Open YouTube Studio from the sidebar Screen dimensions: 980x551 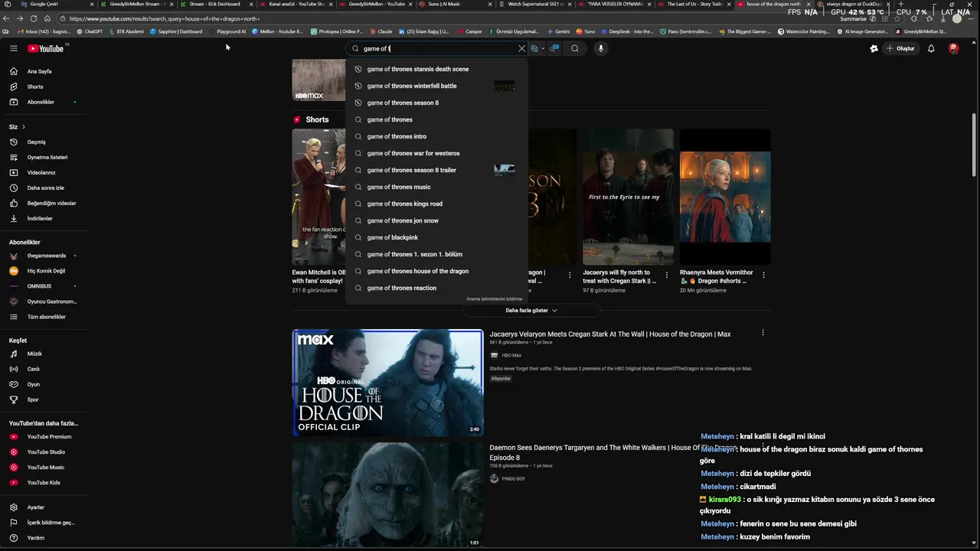tap(46, 452)
